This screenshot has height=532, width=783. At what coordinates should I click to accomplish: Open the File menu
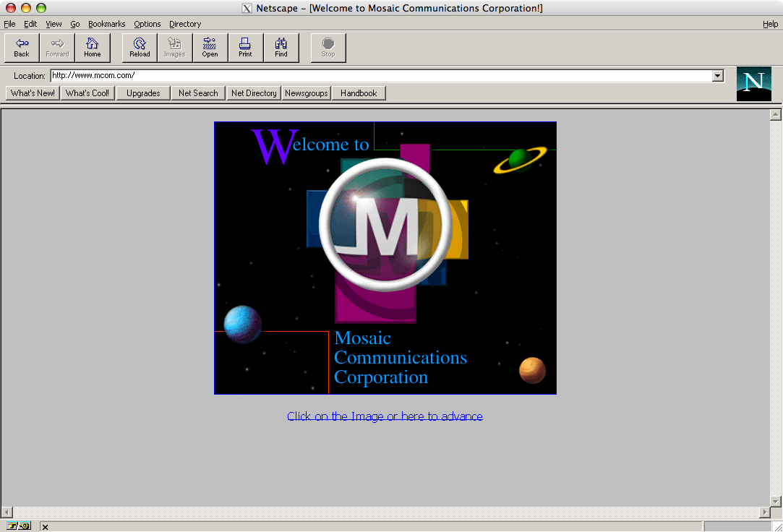point(9,24)
